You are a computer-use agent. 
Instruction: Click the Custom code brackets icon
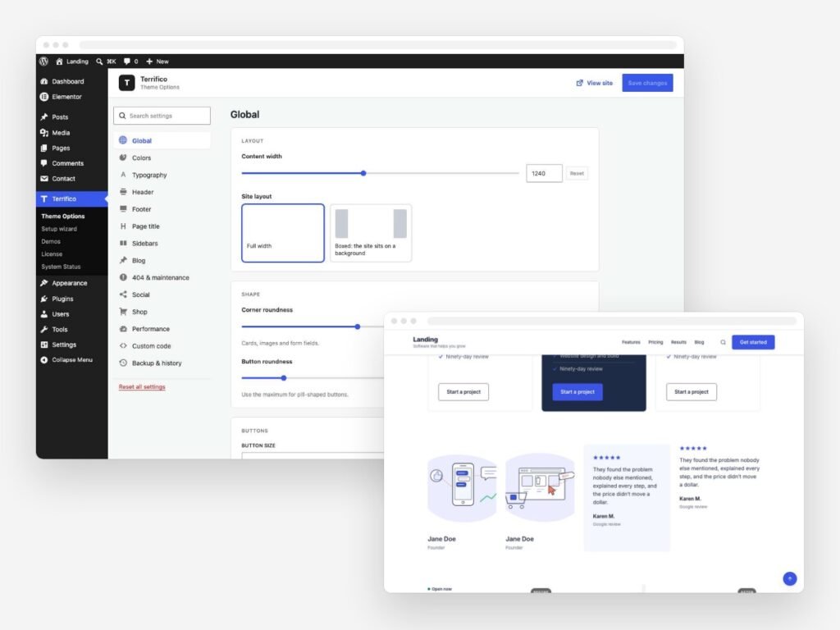[x=123, y=346]
